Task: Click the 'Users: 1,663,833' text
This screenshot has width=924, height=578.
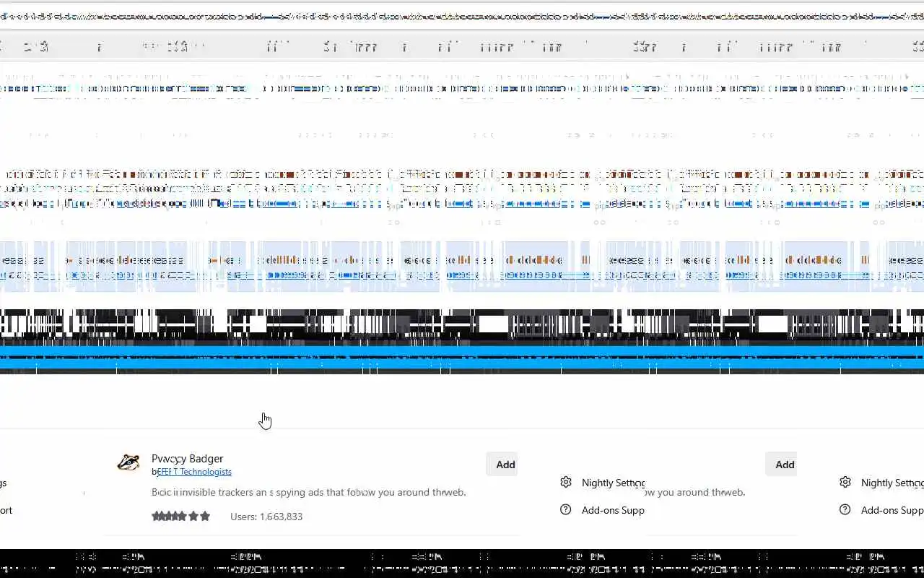Action: 266,517
